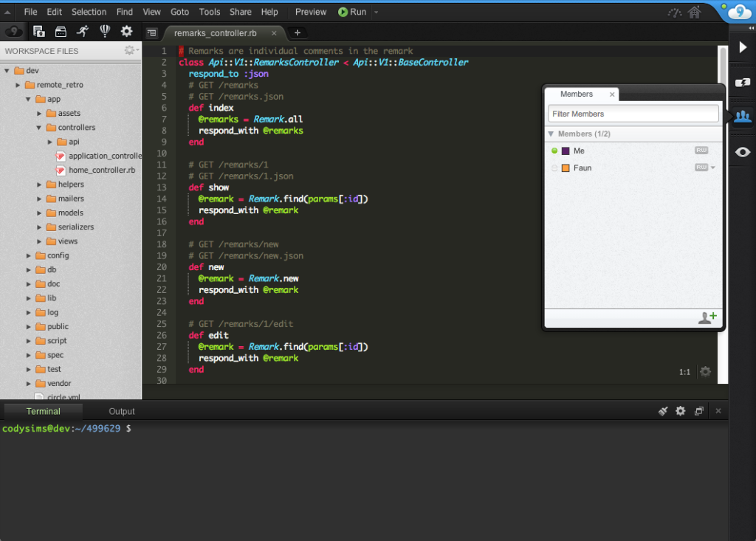
Task: Switch to the Output tab
Action: tap(122, 411)
